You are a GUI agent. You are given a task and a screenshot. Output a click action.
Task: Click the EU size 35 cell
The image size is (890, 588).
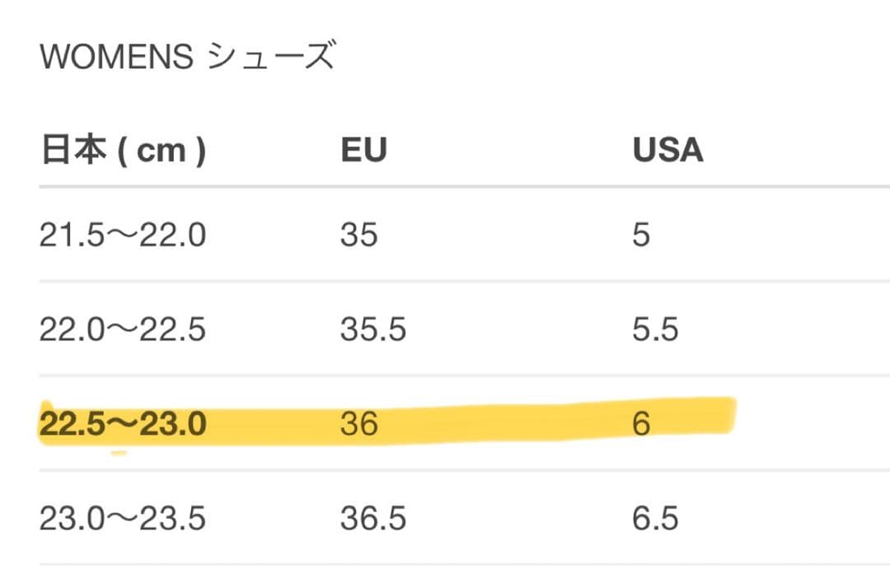tap(358, 236)
